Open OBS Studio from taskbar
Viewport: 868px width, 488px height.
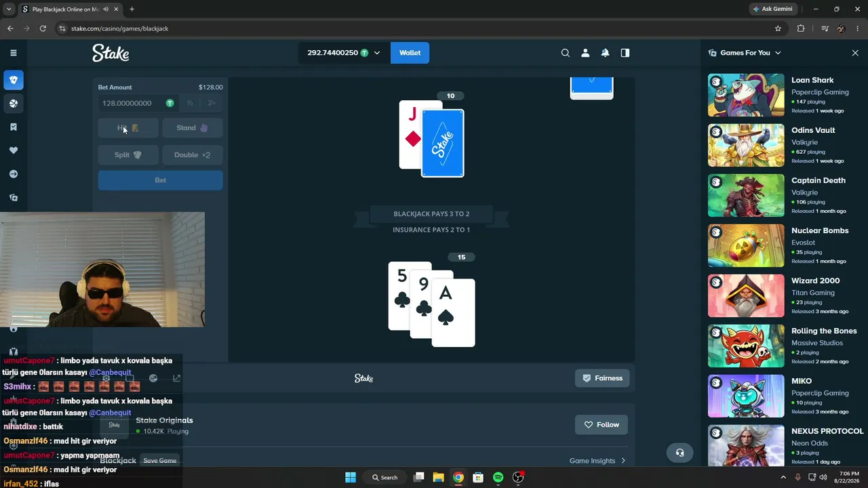click(518, 477)
